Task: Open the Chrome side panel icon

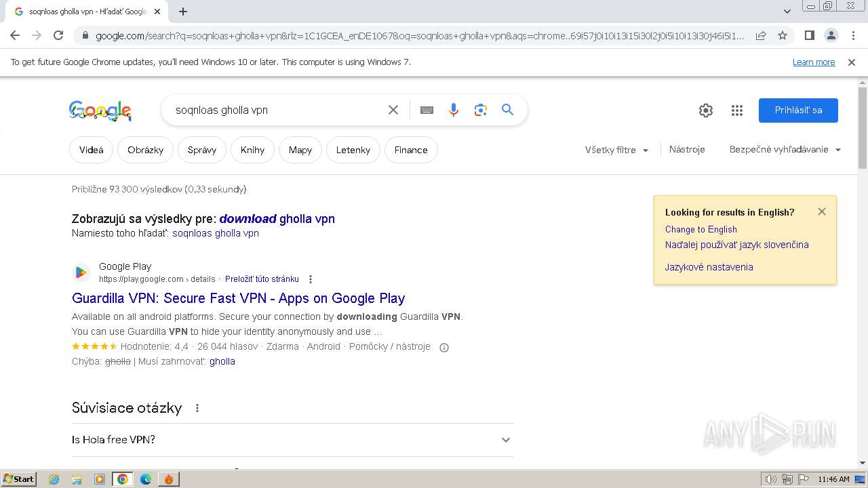Action: click(x=810, y=35)
